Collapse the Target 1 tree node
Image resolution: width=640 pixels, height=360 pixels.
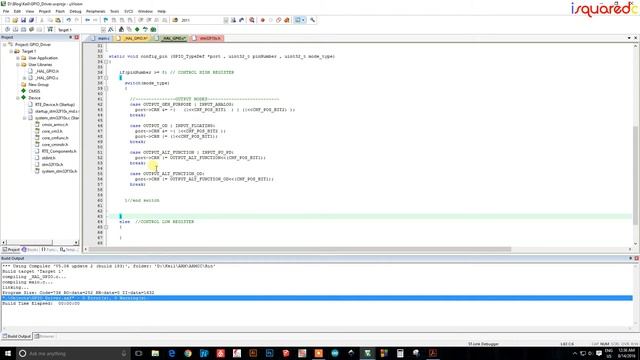[x=11, y=51]
